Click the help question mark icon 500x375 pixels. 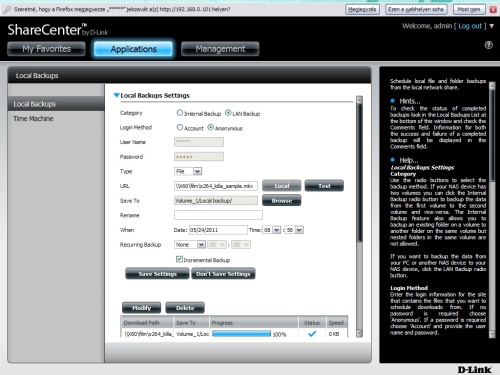coord(489,45)
